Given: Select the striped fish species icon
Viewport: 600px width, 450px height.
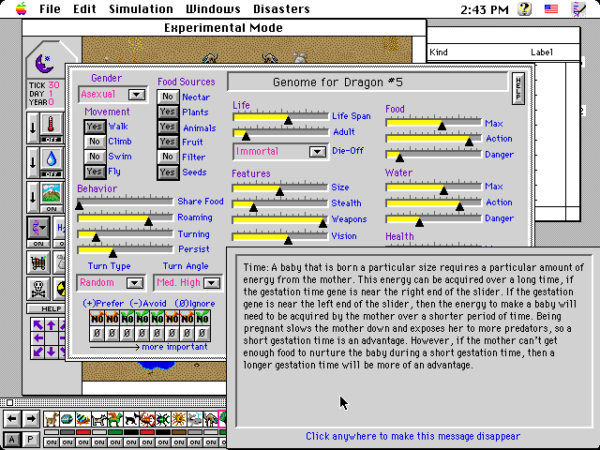Looking at the screenshot, I should click(x=83, y=419).
